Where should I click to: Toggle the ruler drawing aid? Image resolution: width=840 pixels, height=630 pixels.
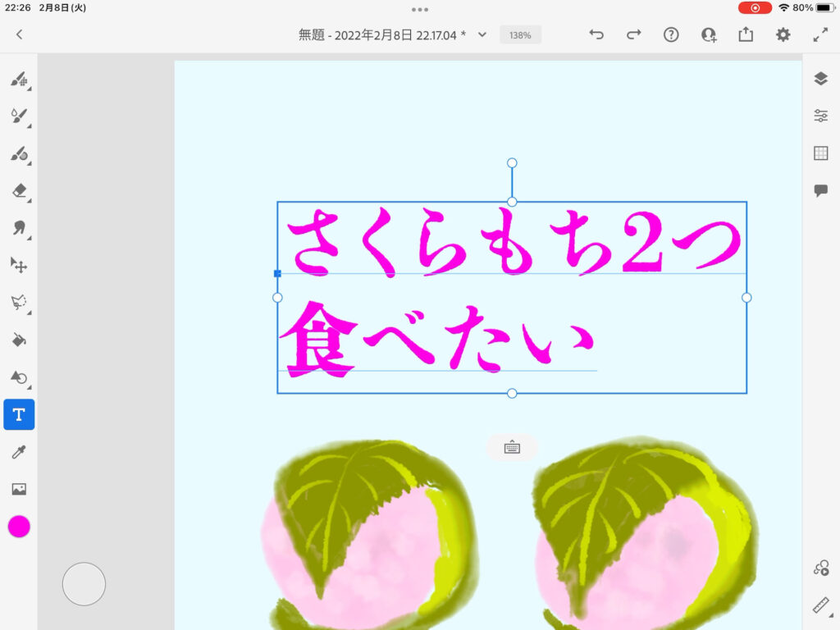820,605
